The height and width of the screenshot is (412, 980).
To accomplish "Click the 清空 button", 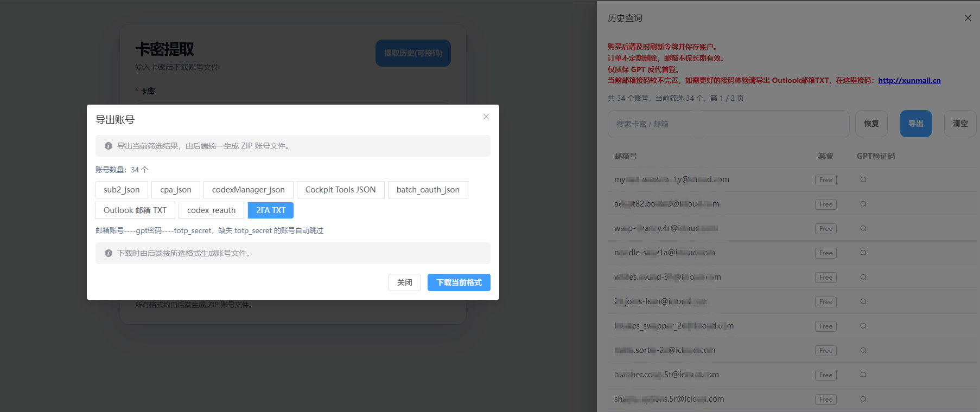I will (960, 124).
